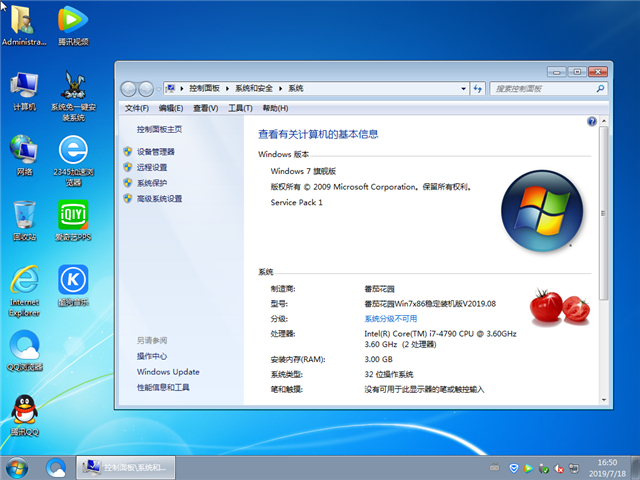The width and height of the screenshot is (640, 480).
Task: Open 设备管理器 link
Action: (156, 152)
